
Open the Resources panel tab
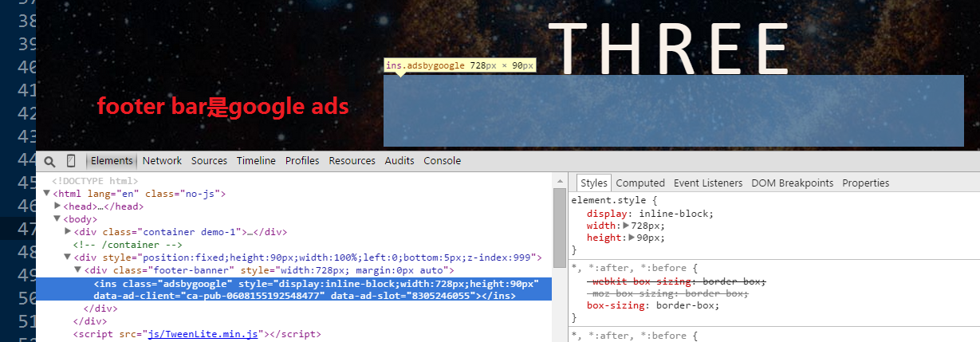click(352, 161)
